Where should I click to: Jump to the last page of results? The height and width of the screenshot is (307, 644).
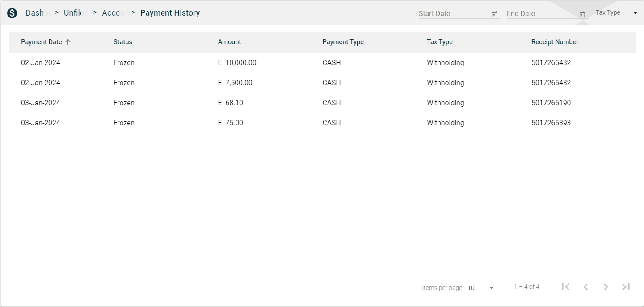(626, 287)
